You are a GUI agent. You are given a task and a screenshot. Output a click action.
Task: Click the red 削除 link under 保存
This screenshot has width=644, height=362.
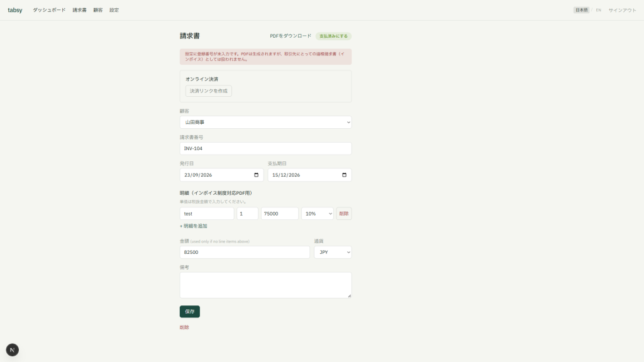point(184,327)
